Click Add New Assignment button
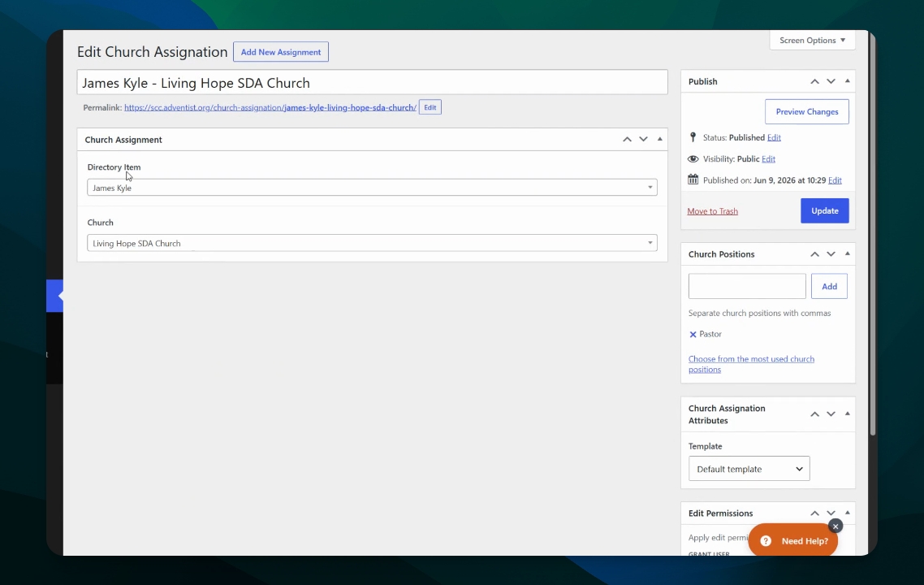 click(x=280, y=52)
